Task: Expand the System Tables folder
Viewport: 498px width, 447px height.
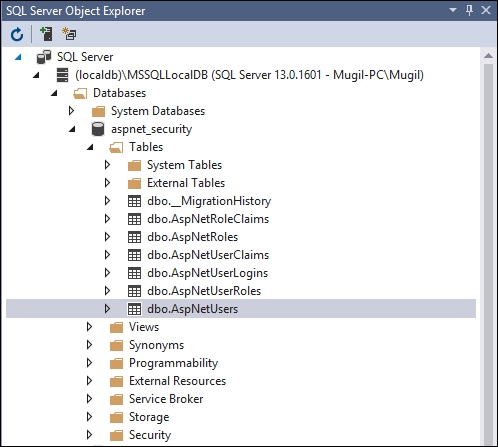Action: click(107, 165)
